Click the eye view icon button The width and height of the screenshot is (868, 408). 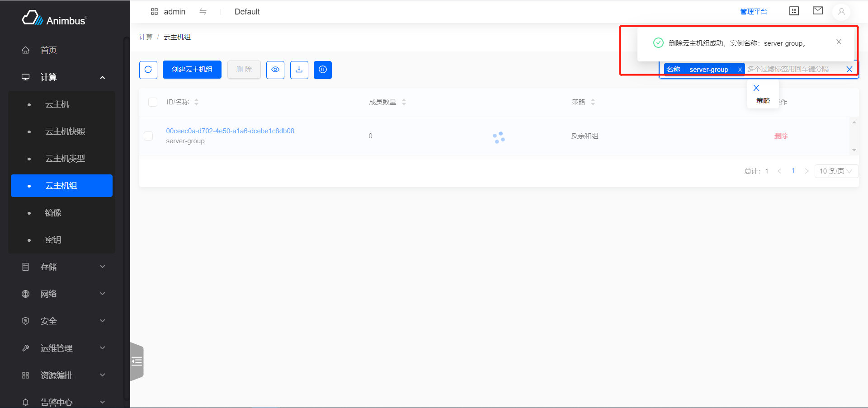(275, 70)
